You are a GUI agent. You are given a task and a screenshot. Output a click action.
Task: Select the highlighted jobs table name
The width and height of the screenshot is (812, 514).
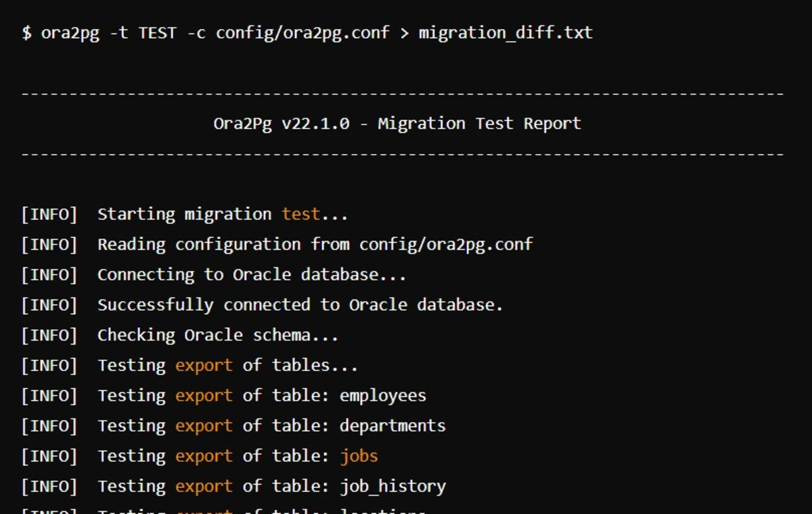[x=358, y=456]
